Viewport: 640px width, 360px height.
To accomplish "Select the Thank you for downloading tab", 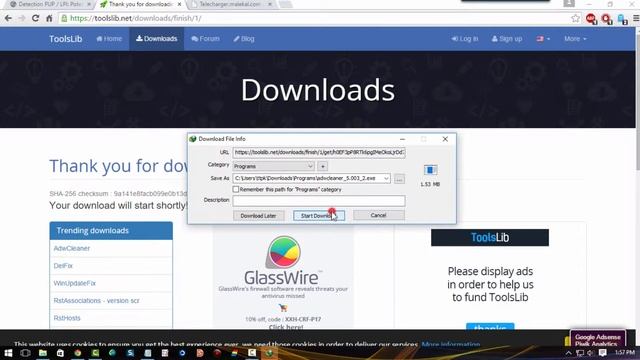I will point(140,4).
